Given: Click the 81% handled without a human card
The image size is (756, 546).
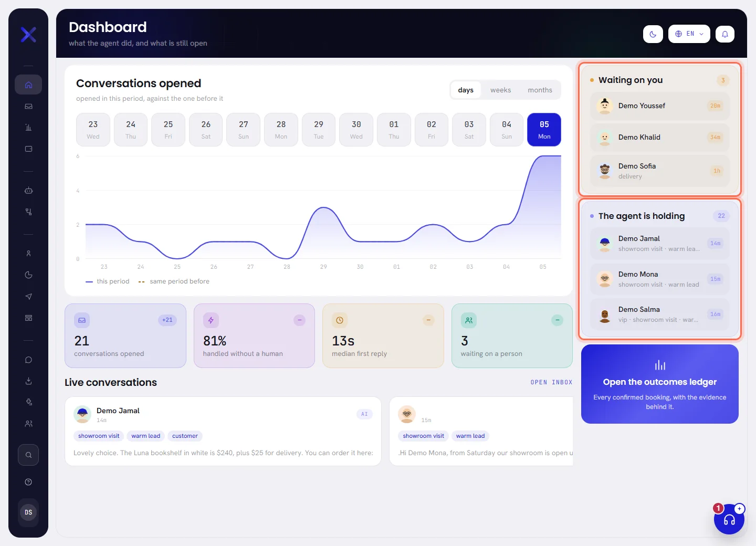Looking at the screenshot, I should pos(254,336).
